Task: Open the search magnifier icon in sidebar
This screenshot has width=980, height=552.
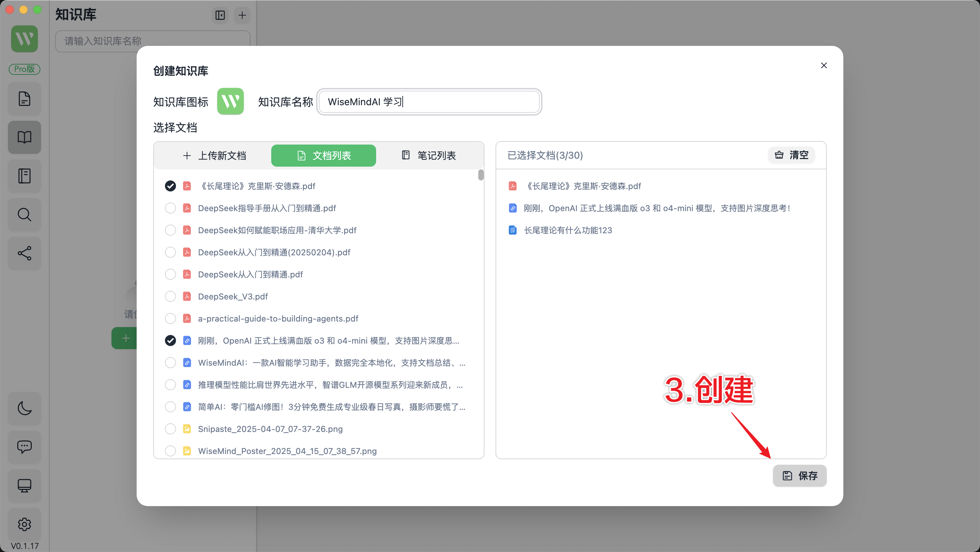Action: point(24,215)
